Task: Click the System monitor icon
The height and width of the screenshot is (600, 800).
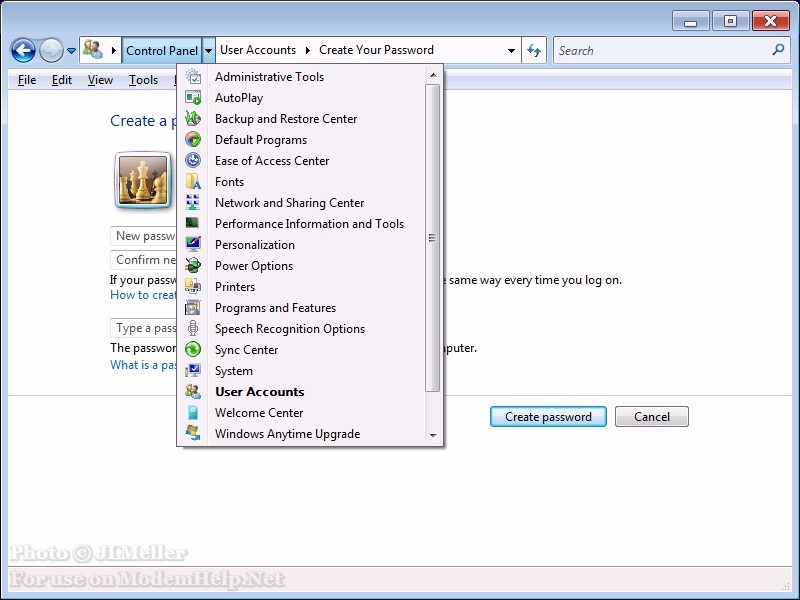Action: pyautogui.click(x=193, y=370)
